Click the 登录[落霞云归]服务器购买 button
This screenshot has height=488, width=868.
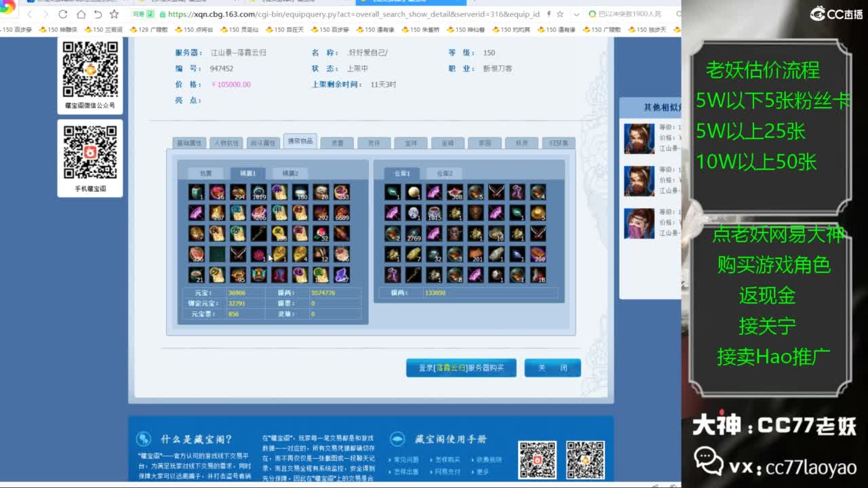(x=461, y=367)
